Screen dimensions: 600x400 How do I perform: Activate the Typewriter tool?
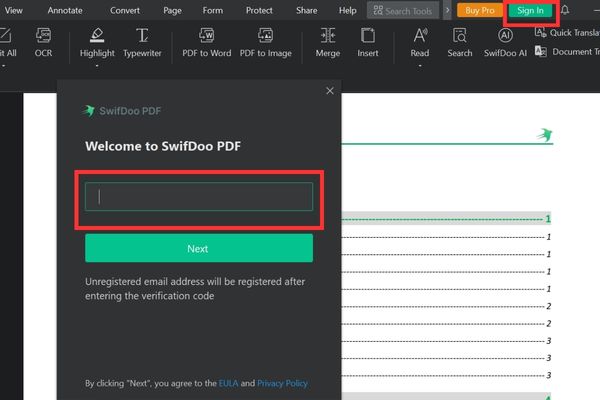click(142, 42)
